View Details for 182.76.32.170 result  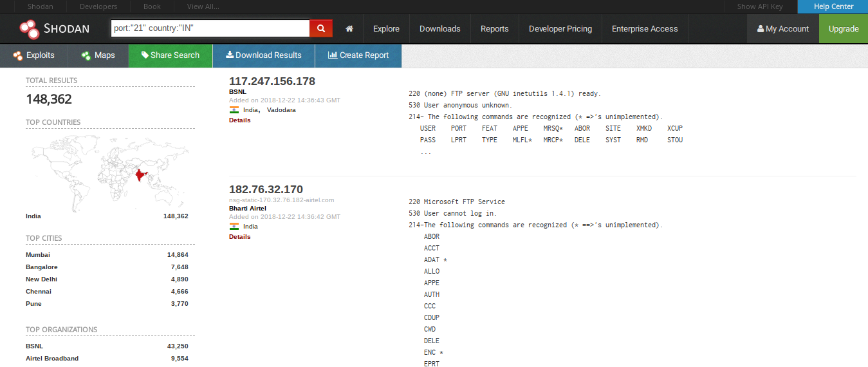pos(239,236)
